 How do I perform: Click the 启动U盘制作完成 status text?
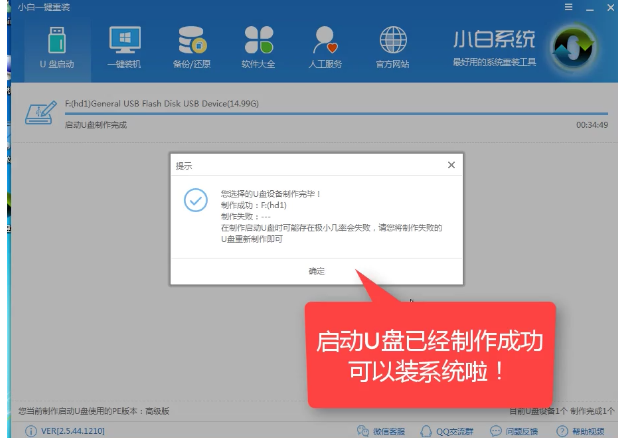pos(96,125)
